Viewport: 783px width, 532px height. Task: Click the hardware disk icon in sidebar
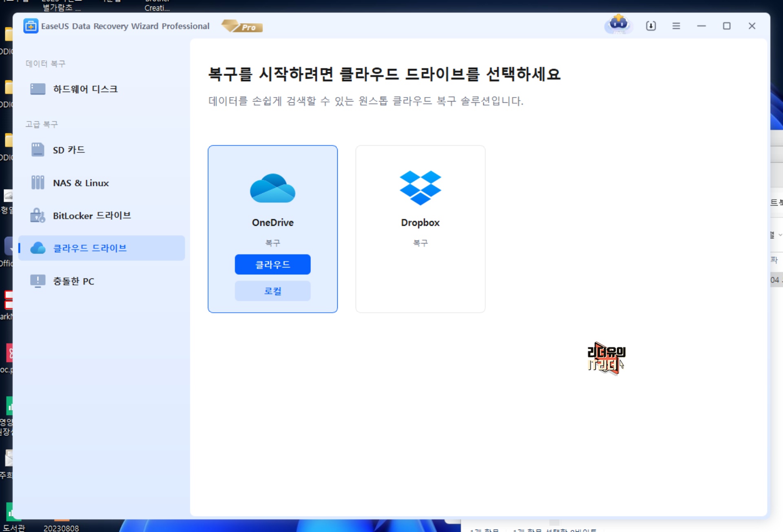(x=38, y=89)
